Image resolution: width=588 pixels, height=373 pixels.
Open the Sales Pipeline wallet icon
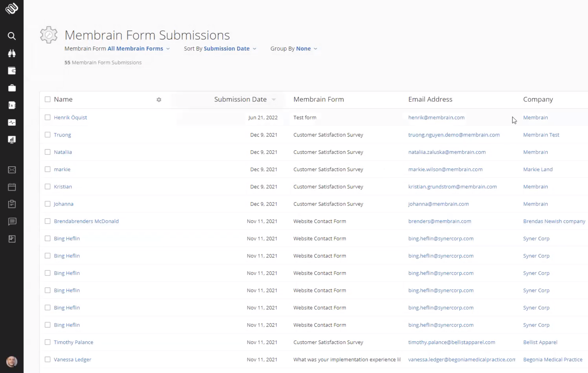click(12, 70)
